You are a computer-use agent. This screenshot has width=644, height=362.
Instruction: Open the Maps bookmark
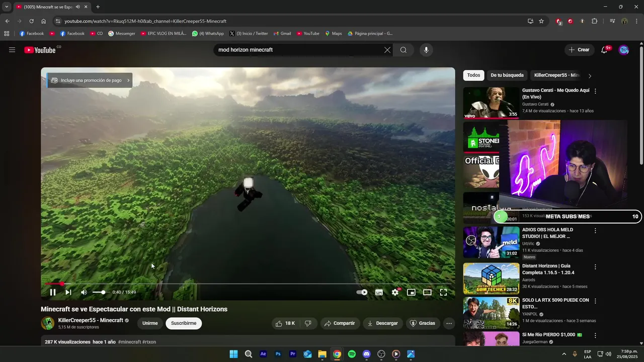333,34
